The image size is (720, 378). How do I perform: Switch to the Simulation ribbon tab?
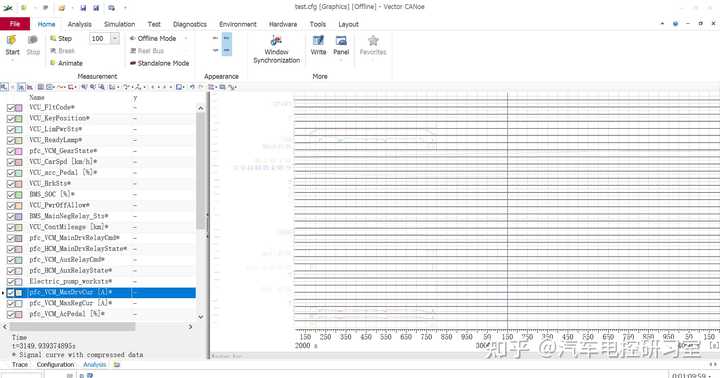119,24
